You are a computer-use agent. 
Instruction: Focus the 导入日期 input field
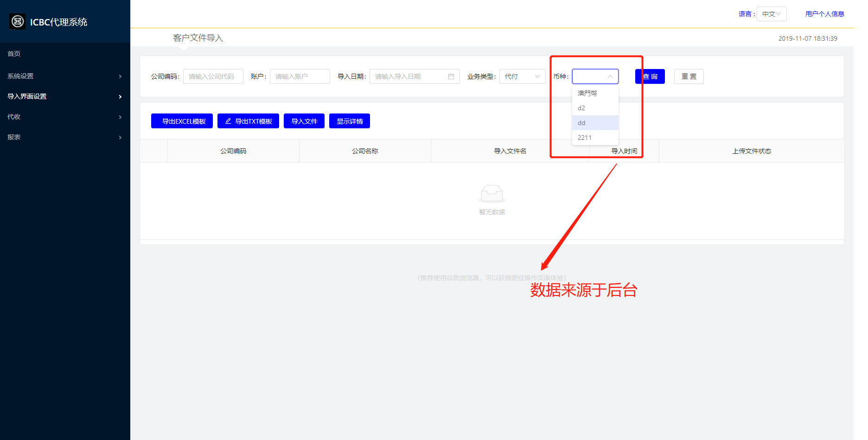(x=415, y=76)
